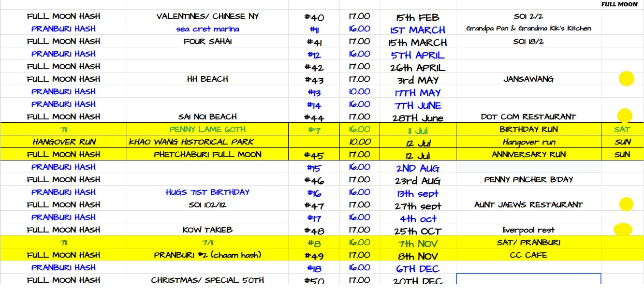The height and width of the screenshot is (291, 644).
Task: Select the green SAT cell in the 11 Jul row
Action: coord(622,129)
